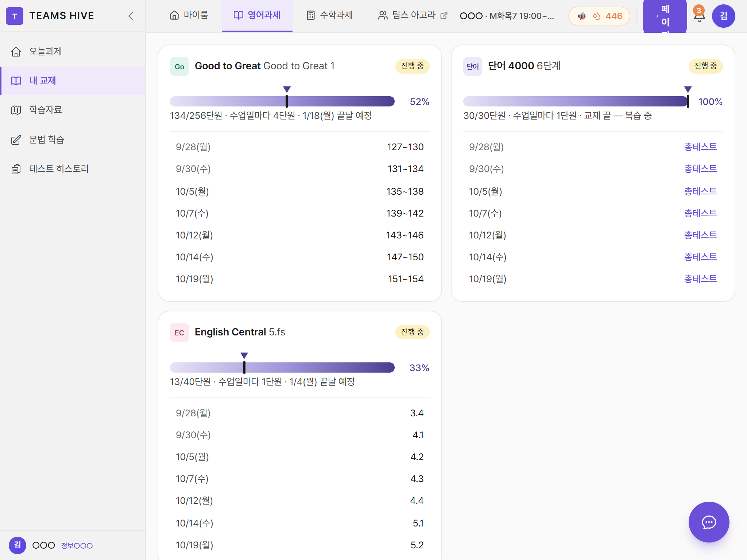This screenshot has width=747, height=560.
Task: Click the flame icon next to 446
Action: pyautogui.click(x=597, y=16)
